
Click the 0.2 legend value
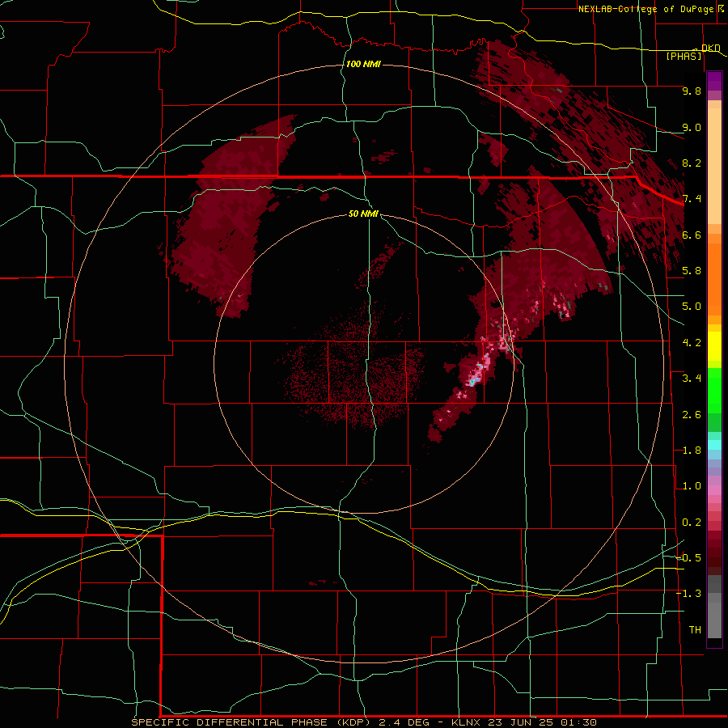coord(692,523)
